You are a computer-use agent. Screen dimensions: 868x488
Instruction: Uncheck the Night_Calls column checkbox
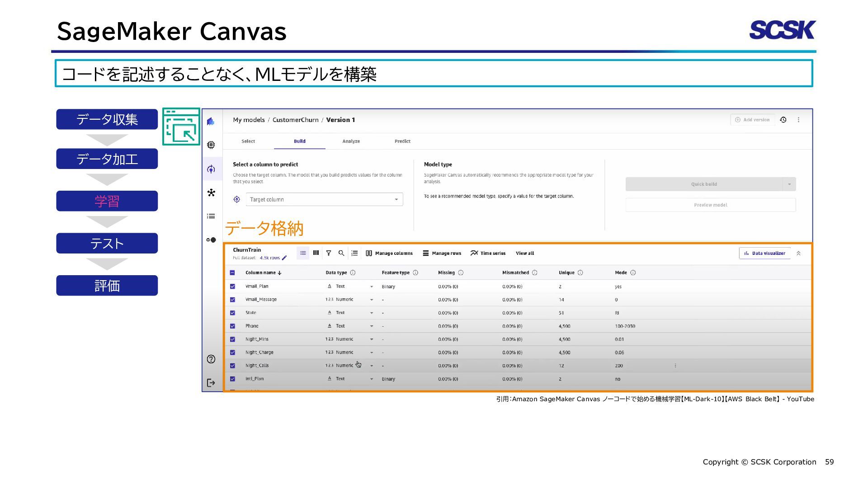coord(232,366)
